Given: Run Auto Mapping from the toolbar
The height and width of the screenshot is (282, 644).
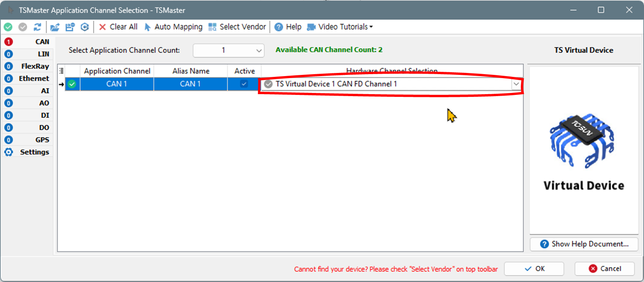Looking at the screenshot, I should tap(173, 27).
